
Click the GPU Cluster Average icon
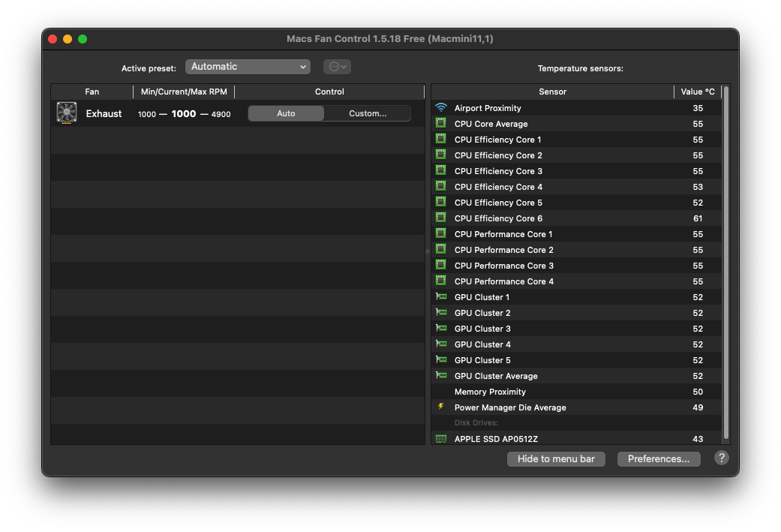coord(441,376)
